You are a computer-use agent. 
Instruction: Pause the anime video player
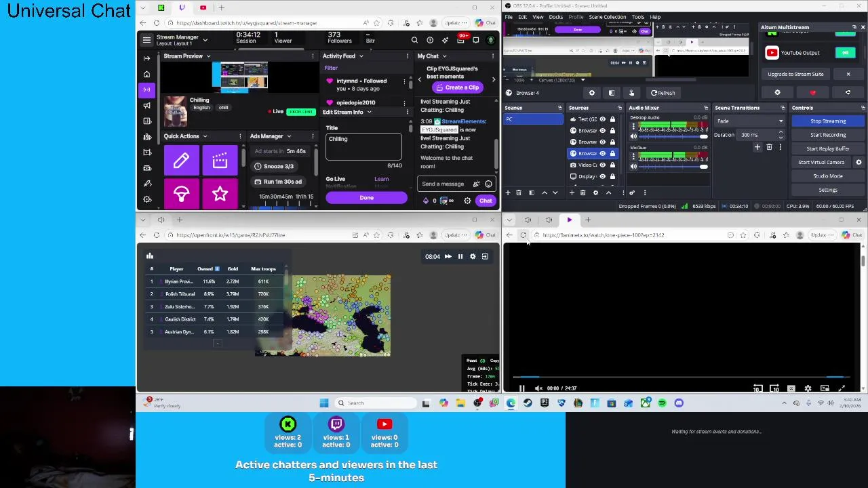[x=521, y=388]
